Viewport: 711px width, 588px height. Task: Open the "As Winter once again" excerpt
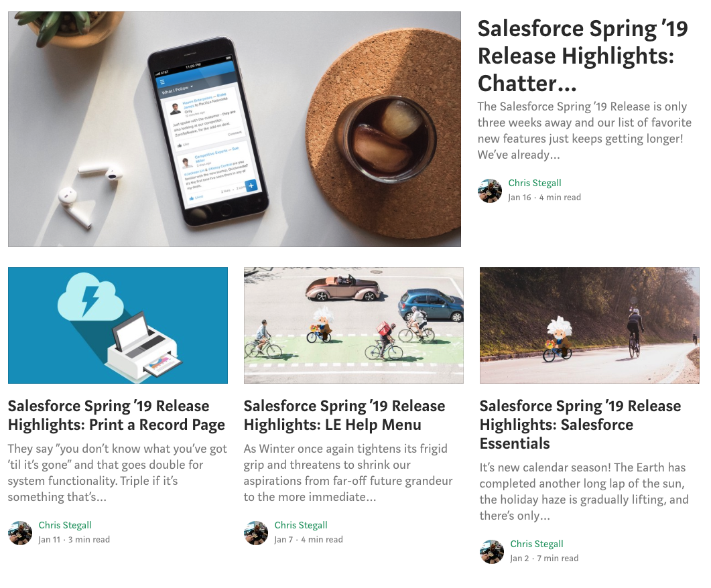[x=348, y=473]
